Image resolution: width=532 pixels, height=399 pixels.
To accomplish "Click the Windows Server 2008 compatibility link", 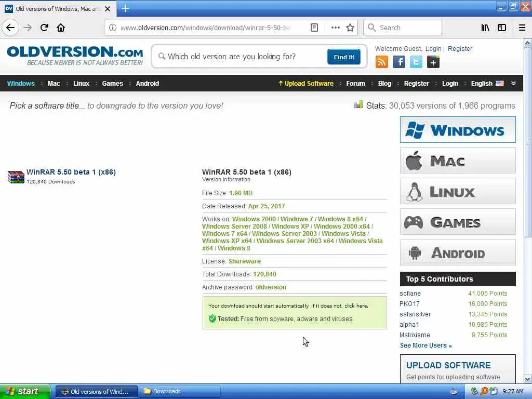I will [x=234, y=227].
